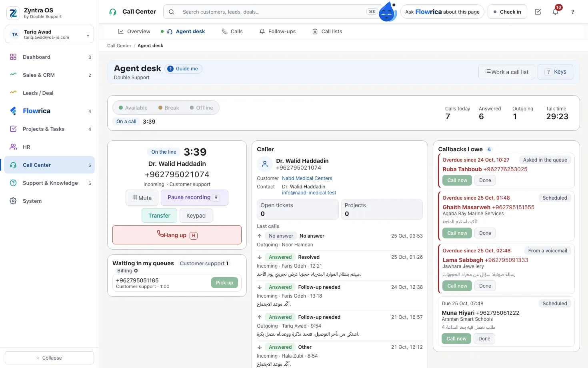
Task: Click the search magnifier icon
Action: tap(171, 12)
